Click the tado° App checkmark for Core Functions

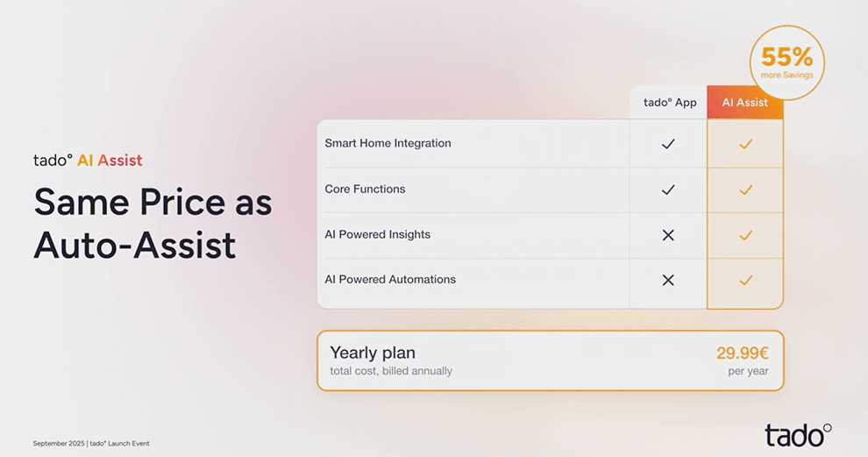(x=668, y=190)
